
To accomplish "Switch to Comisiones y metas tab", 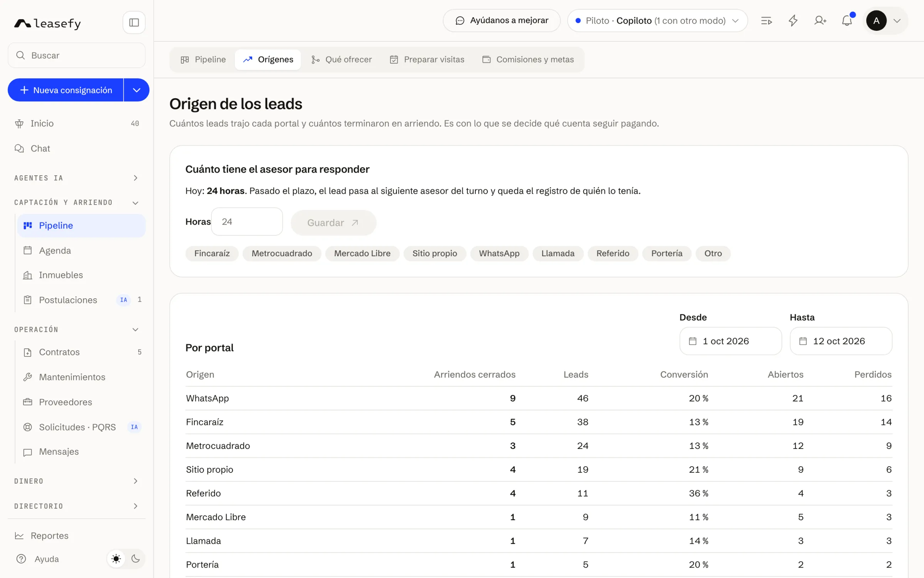I will point(528,60).
